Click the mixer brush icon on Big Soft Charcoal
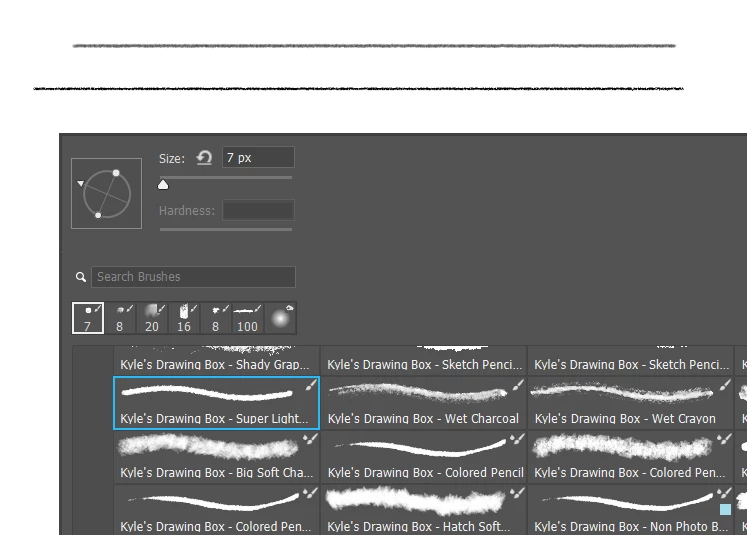The image size is (747, 535). [x=311, y=439]
